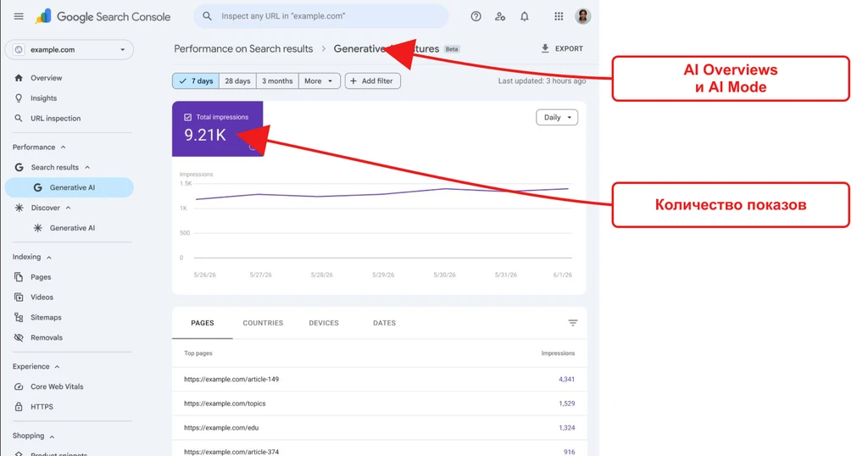Open row https://example.com/edu
Image resolution: width=868 pixels, height=456 pixels.
(x=379, y=428)
